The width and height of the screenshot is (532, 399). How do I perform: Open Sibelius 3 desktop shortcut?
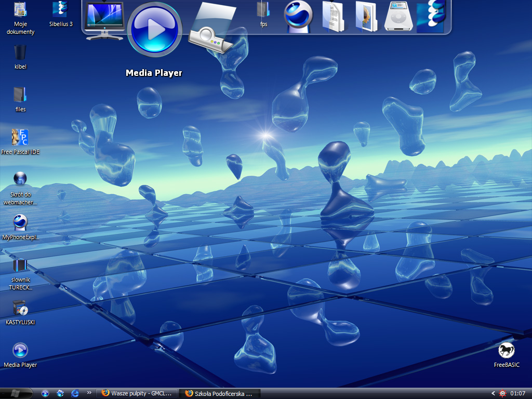coord(61,14)
